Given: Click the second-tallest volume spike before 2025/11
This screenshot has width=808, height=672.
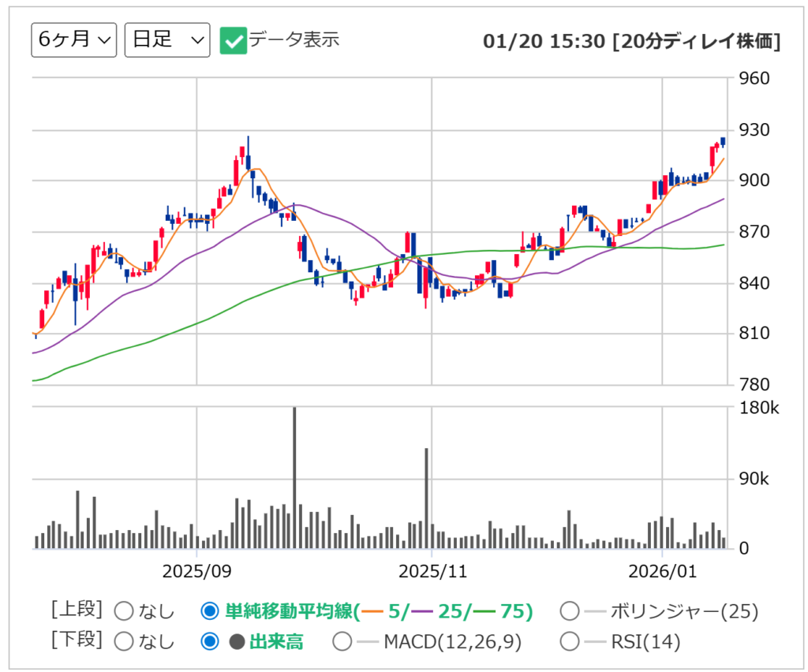Looking at the screenshot, I should (426, 498).
